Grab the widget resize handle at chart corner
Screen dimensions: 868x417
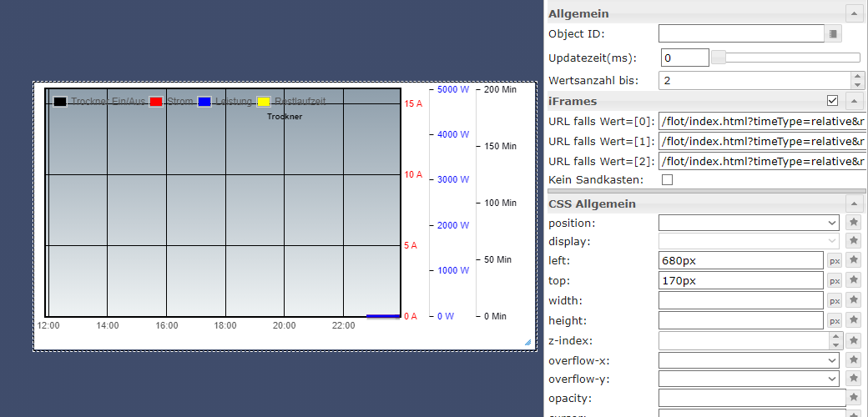(527, 342)
